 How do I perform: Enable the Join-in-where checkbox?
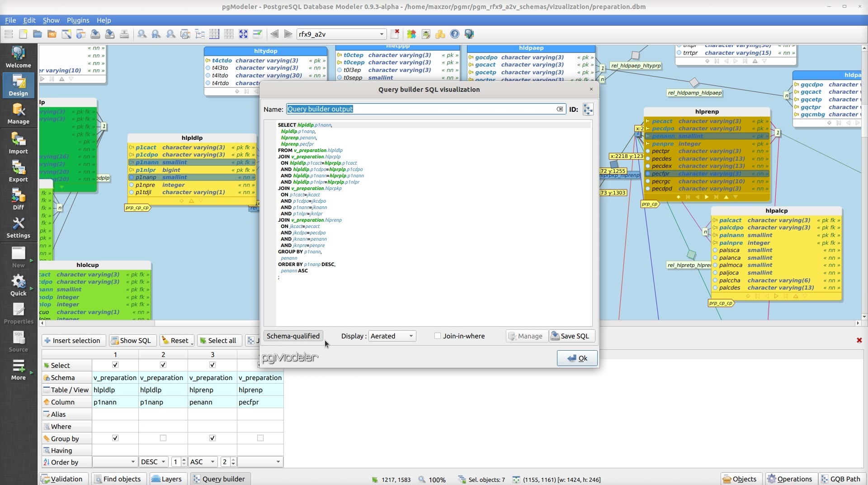(x=438, y=336)
